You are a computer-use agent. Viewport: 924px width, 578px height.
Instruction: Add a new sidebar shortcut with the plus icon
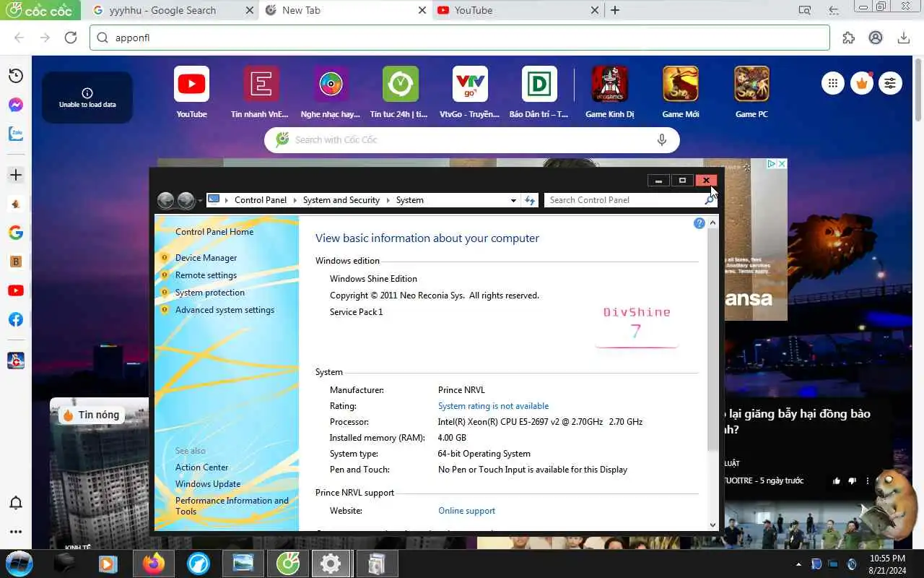(16, 175)
